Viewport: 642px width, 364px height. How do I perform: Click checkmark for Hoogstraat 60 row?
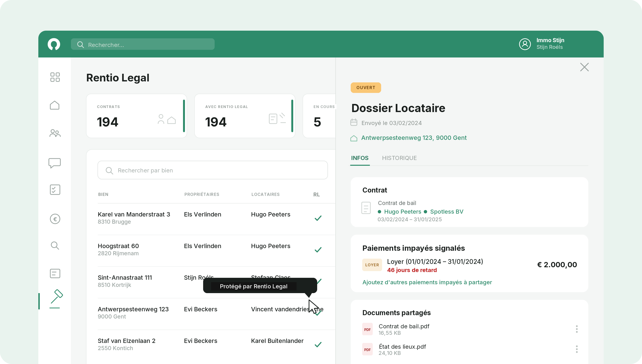click(318, 250)
